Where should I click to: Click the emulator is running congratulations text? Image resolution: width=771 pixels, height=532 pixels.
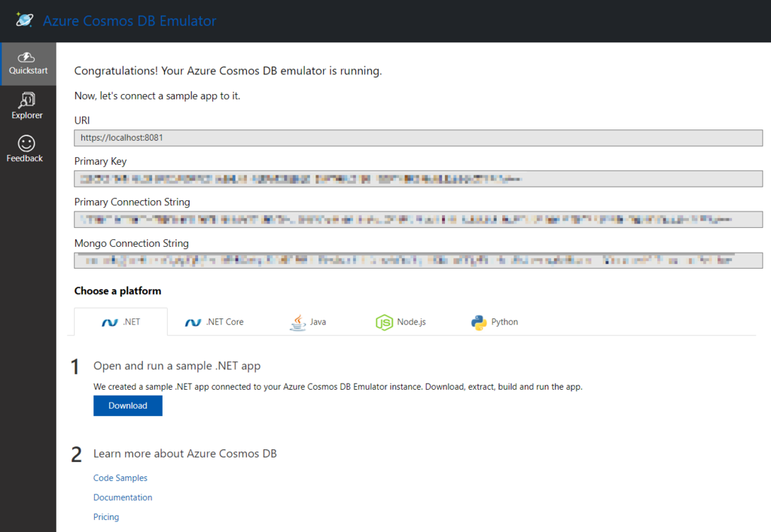[228, 71]
